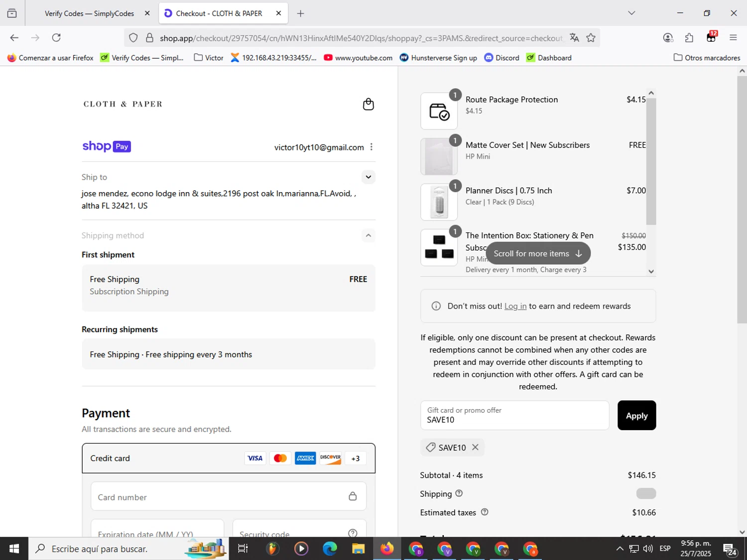Click the American Express logo
The height and width of the screenshot is (560, 747).
click(305, 458)
